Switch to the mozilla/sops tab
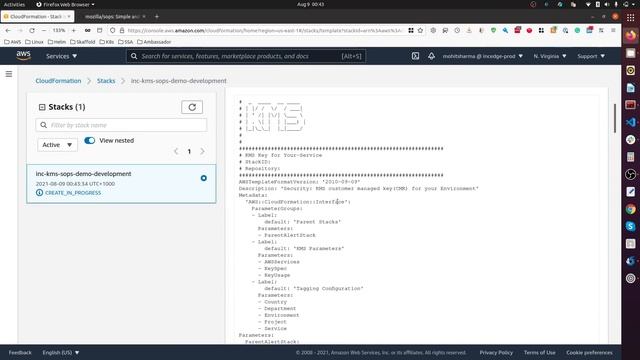The height and width of the screenshot is (360, 640). 113,16
